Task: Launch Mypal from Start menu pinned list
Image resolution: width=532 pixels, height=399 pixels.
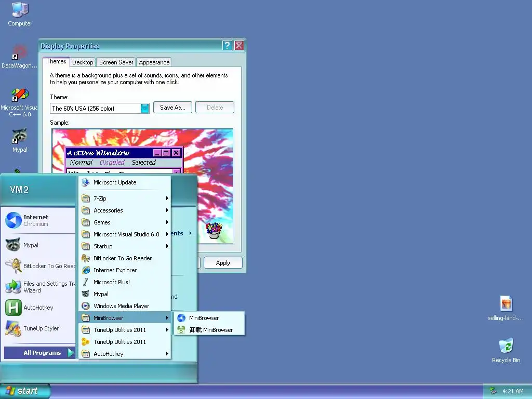Action: (x=39, y=245)
